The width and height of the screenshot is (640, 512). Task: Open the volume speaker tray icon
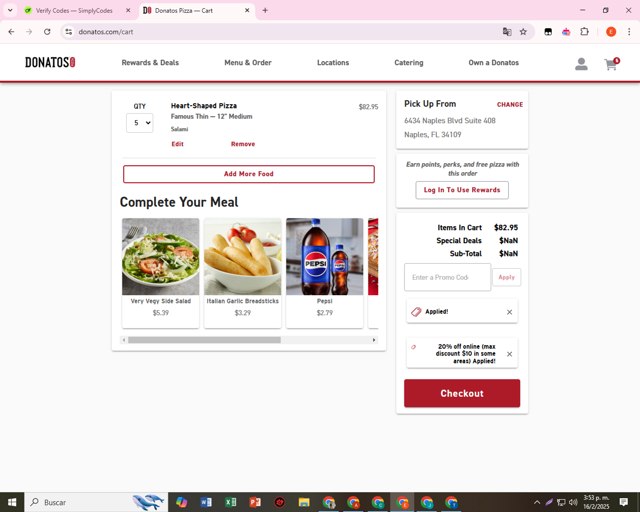(x=573, y=502)
